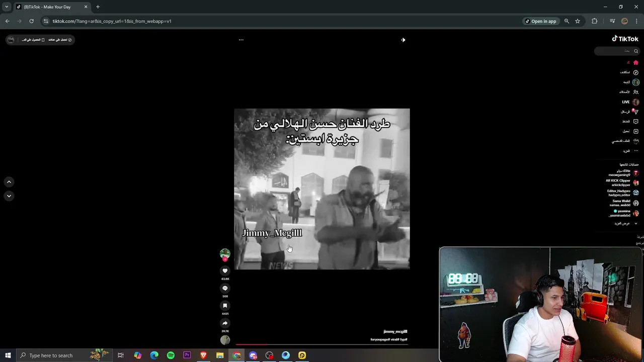Open Premiere Pro from the taskbar

click(187, 355)
